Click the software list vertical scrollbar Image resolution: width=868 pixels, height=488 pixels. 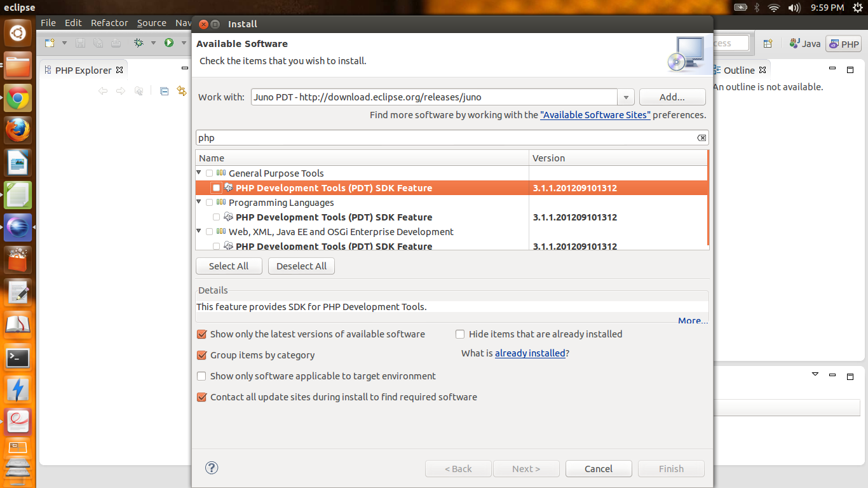(x=707, y=198)
